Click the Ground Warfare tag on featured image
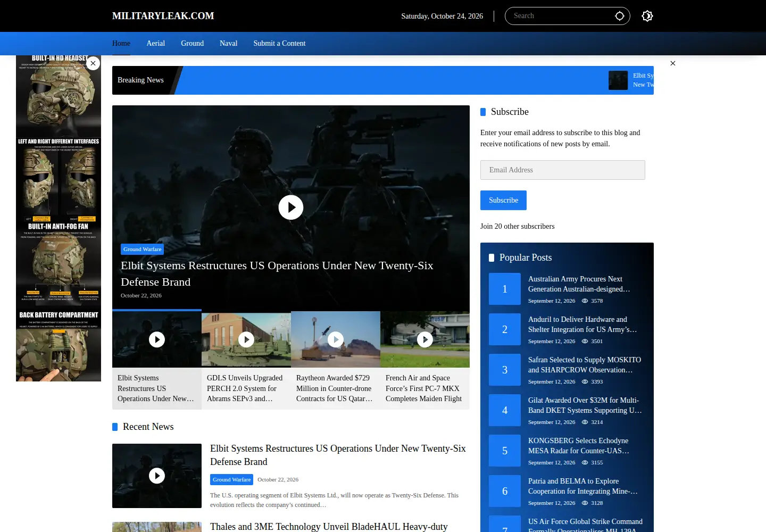Screen dimensions: 766x532 click(142, 249)
